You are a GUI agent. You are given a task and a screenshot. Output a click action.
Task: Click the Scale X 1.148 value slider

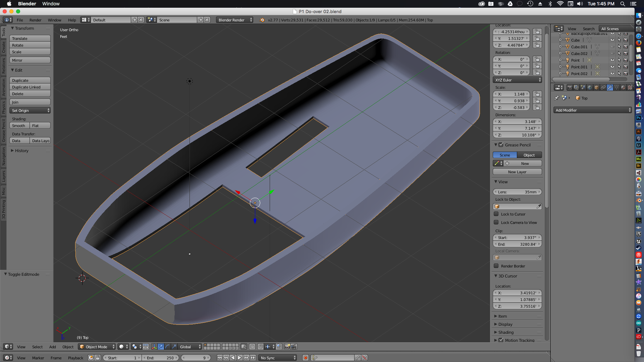click(x=511, y=94)
